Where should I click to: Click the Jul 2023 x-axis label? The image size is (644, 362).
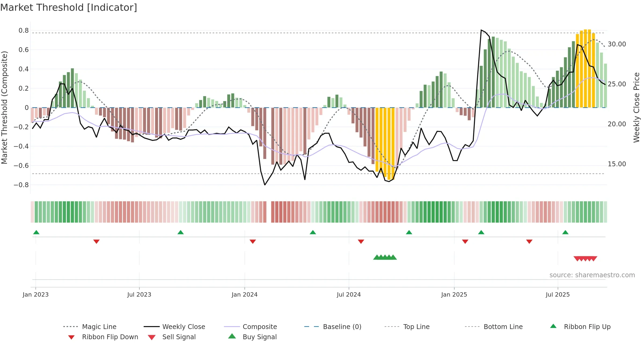139,295
